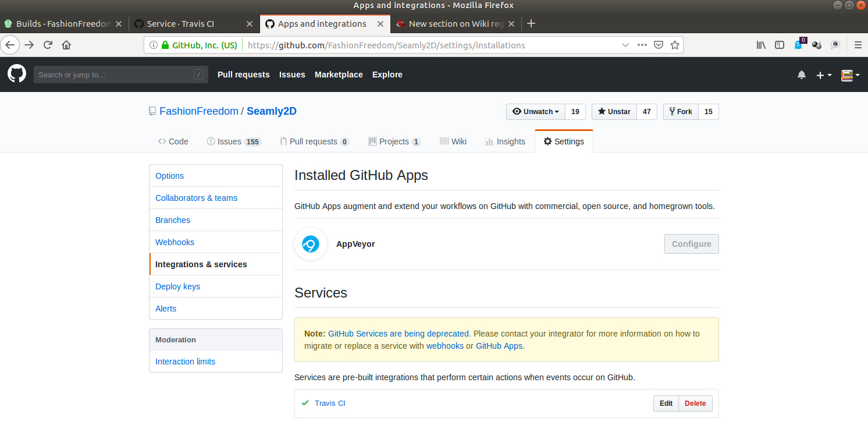
Task: Open the Webhooks settings page
Action: [x=216, y=242]
